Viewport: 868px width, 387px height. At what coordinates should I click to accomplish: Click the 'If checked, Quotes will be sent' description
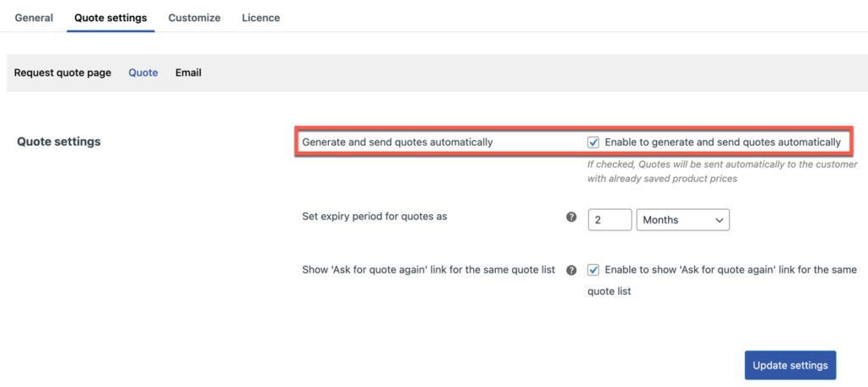[722, 172]
